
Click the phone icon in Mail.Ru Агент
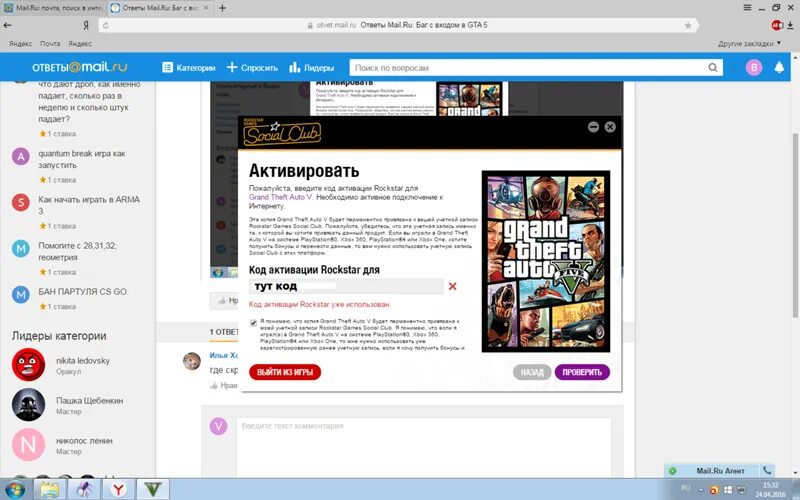point(766,470)
